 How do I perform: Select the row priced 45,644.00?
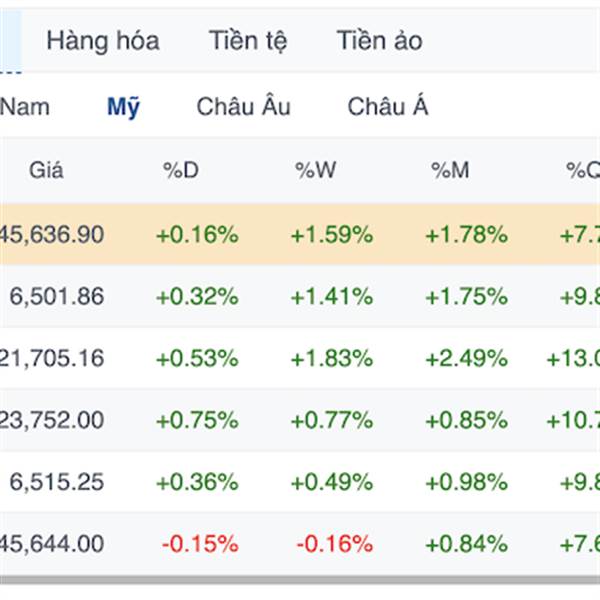pos(300,544)
